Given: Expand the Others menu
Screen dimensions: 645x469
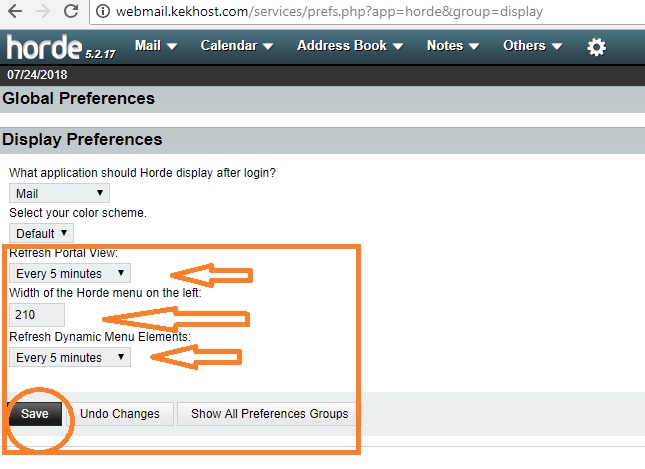Looking at the screenshot, I should 532,46.
